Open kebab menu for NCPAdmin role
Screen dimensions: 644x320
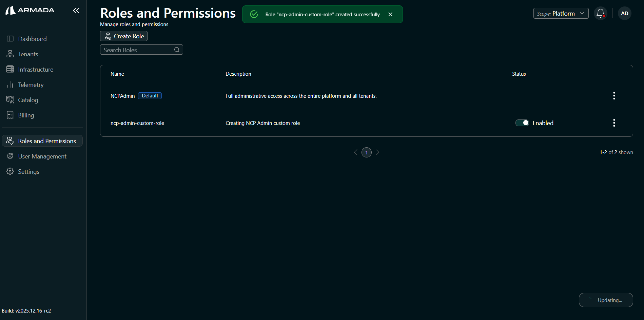[x=614, y=96]
